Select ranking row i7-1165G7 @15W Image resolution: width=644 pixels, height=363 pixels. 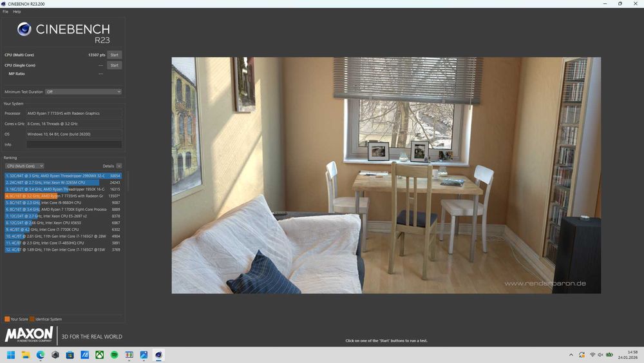[63, 250]
